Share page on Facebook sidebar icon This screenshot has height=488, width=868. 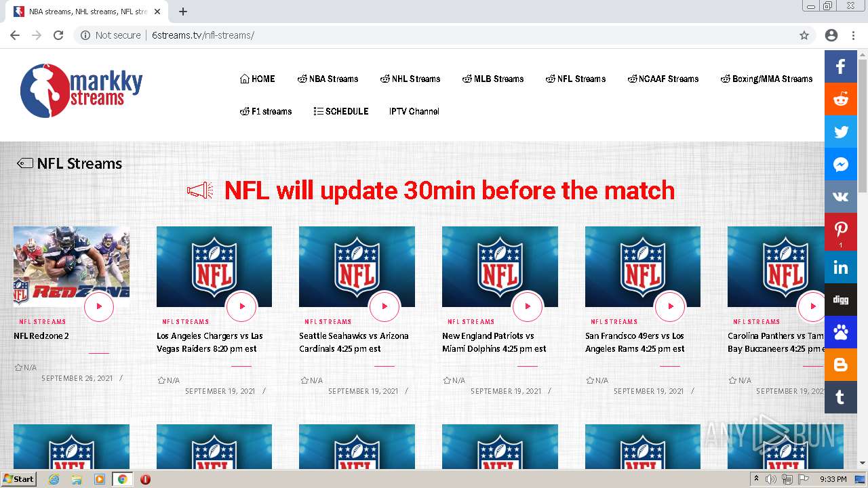(841, 66)
